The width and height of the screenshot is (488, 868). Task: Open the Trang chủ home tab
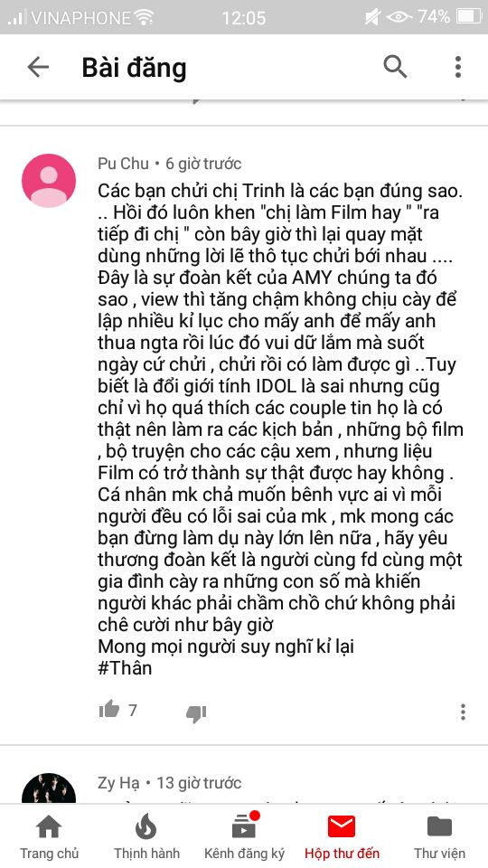point(49,837)
